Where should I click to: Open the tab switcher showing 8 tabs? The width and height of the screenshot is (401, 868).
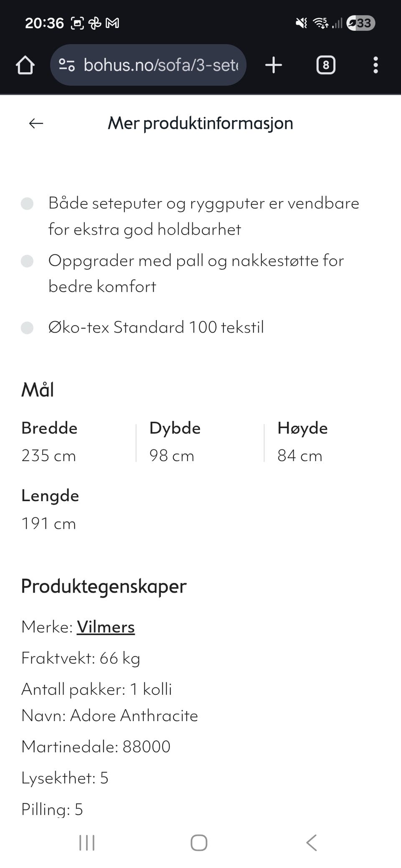tap(325, 65)
